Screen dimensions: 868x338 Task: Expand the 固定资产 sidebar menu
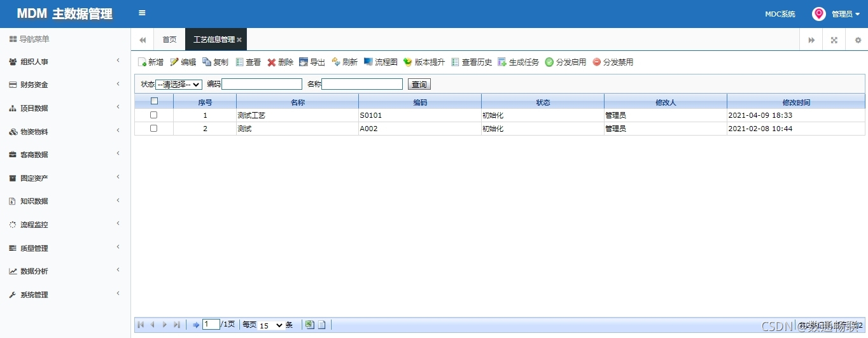[65, 178]
